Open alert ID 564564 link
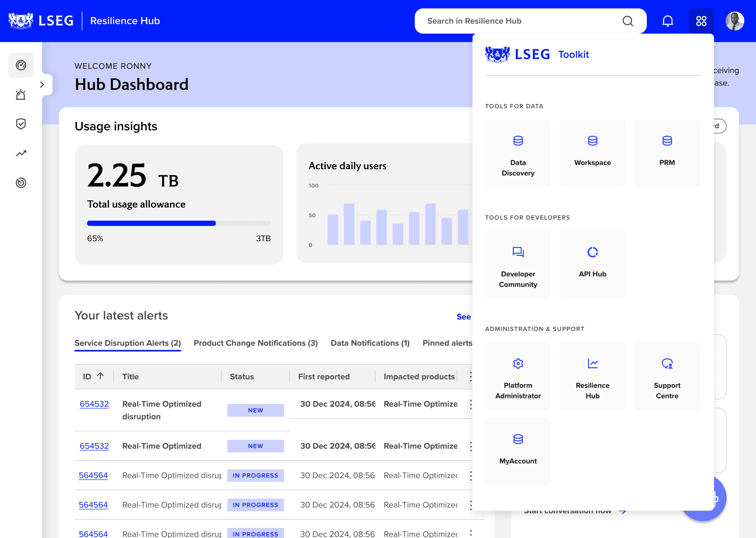Screen dimensions: 756x538 pos(93,475)
